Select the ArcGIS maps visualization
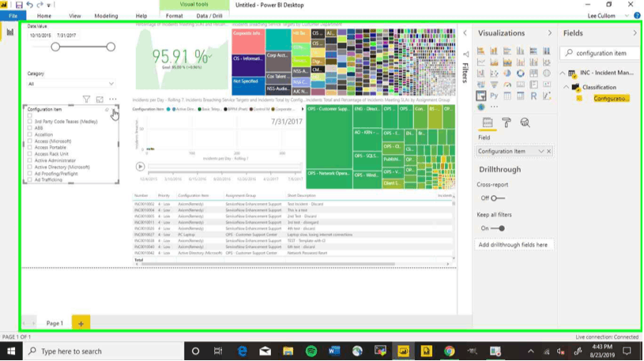Image resolution: width=644 pixels, height=361 pixels. [x=481, y=107]
